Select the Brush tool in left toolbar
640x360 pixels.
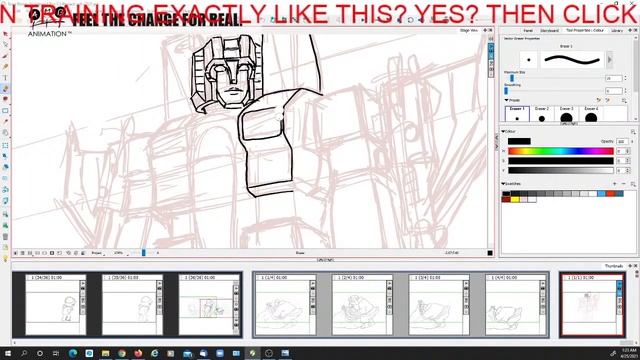(x=5, y=56)
